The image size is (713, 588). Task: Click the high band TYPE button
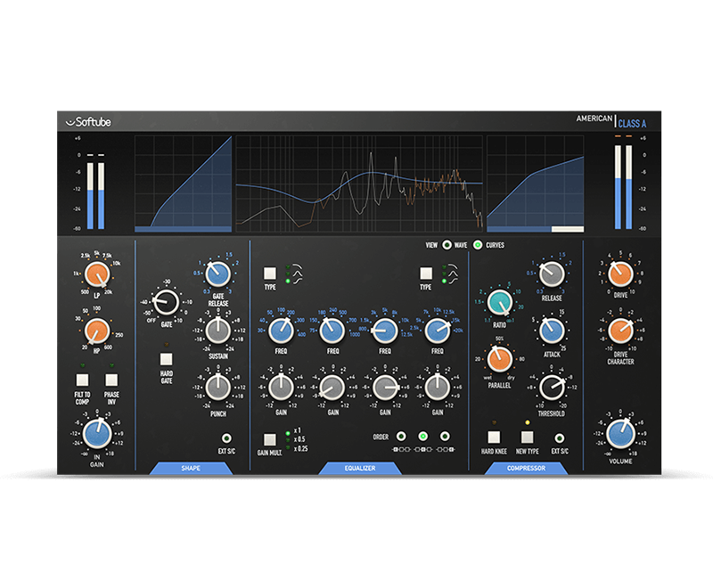click(426, 274)
